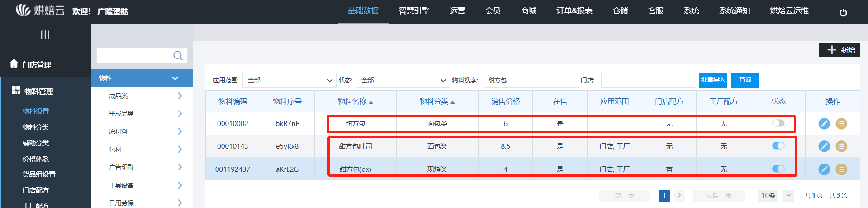Edit 甜方包 row with pencil icon
This screenshot has height=208, width=868.
[824, 124]
